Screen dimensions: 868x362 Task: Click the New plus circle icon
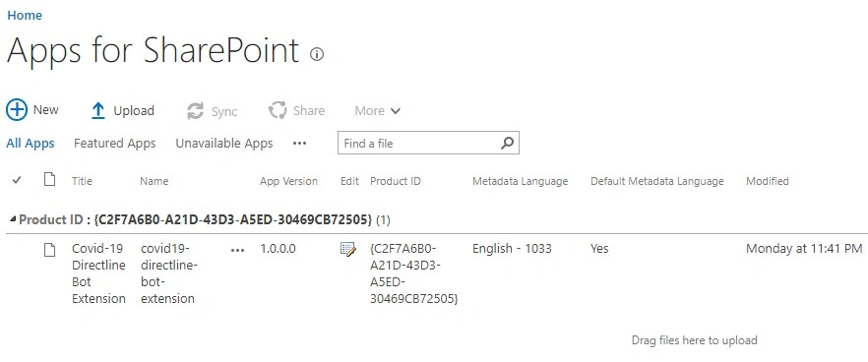click(x=17, y=109)
